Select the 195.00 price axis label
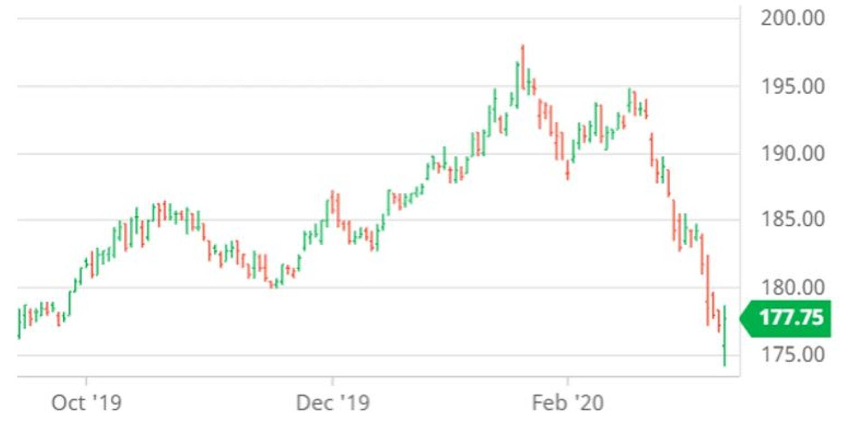 pos(793,86)
